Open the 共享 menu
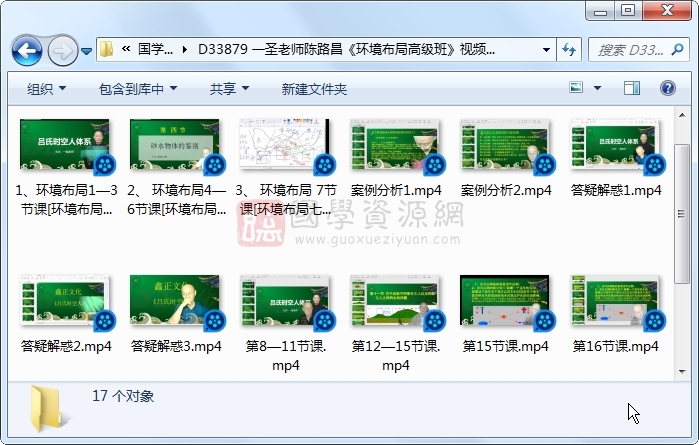The height and width of the screenshot is (445, 699). pos(229,89)
